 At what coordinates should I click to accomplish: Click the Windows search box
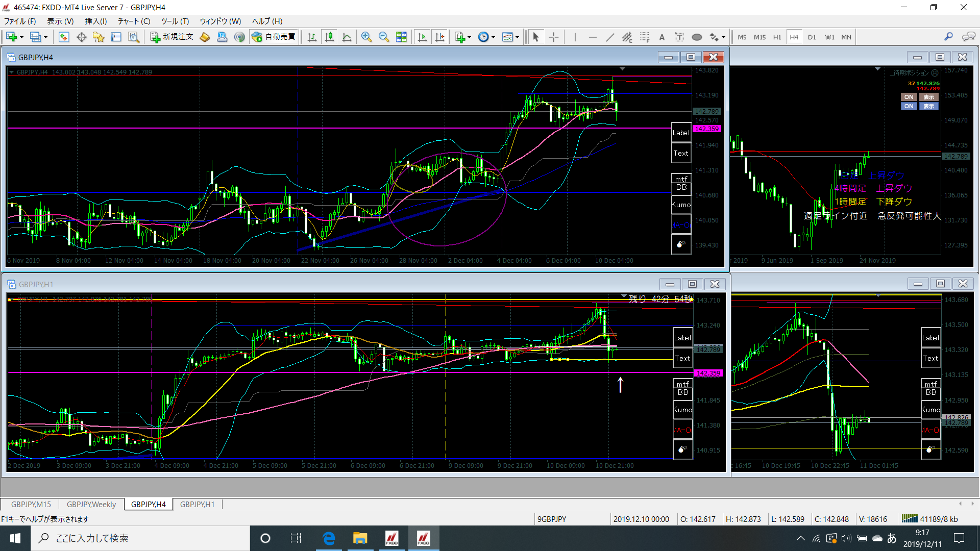[140, 538]
